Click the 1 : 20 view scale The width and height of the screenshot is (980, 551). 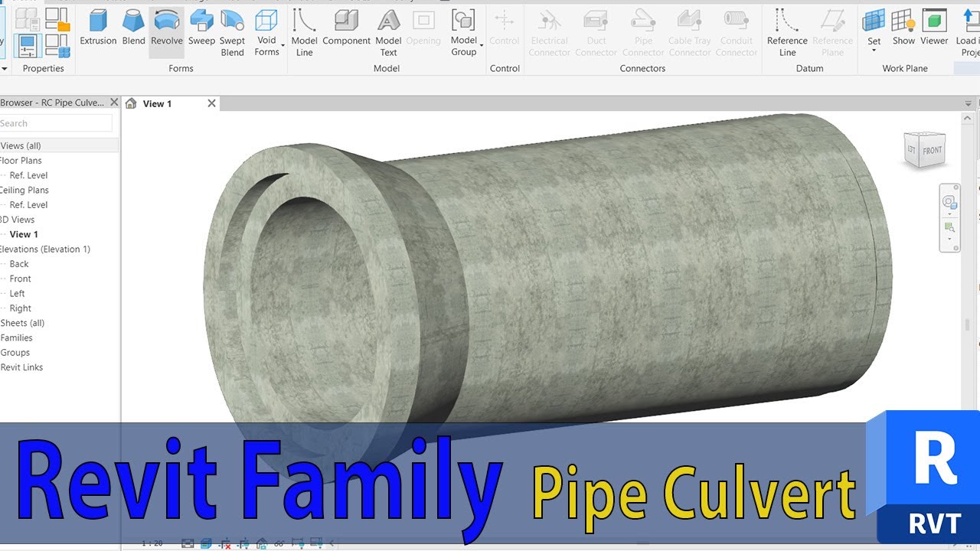tap(152, 543)
